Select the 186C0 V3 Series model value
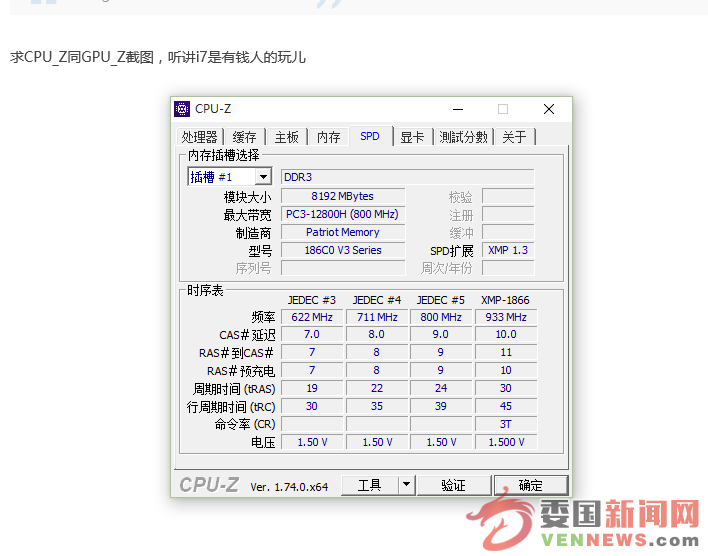708x556 pixels. click(343, 250)
